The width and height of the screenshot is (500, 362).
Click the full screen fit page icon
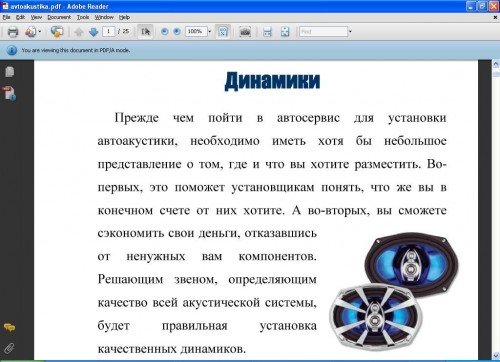285,32
